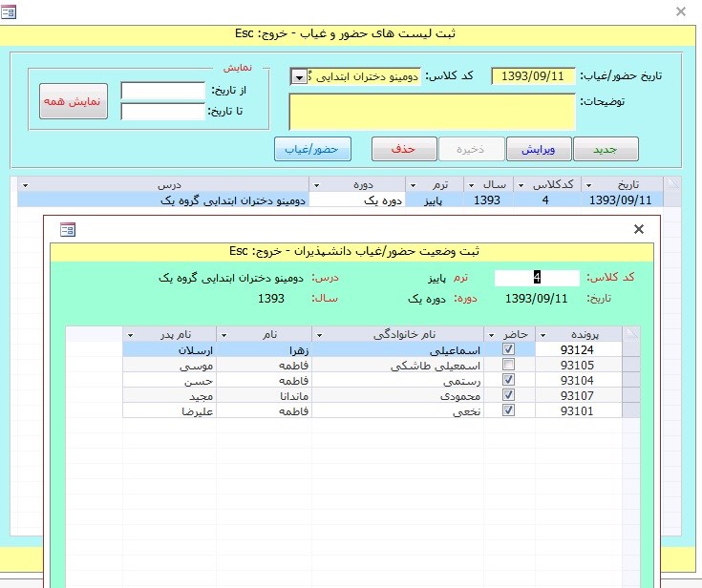702x588 pixels.
Task: Open filter arrow of حاضر column
Action: point(492,335)
